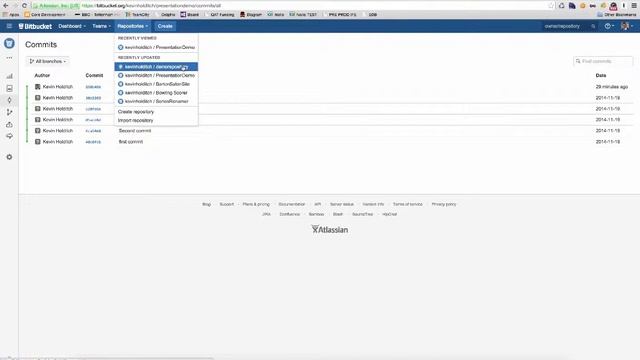Open the Other Bookmarks folder
This screenshot has width=640, height=360.
[617, 15]
